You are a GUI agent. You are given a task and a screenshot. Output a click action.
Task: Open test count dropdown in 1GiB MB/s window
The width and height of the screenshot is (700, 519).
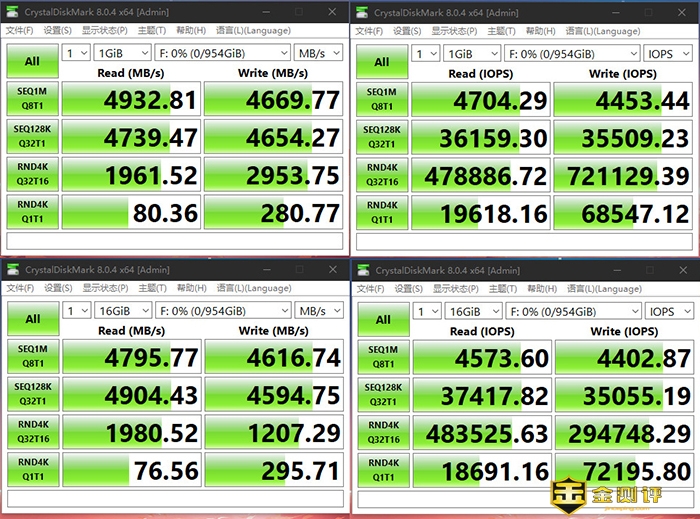click(x=76, y=53)
